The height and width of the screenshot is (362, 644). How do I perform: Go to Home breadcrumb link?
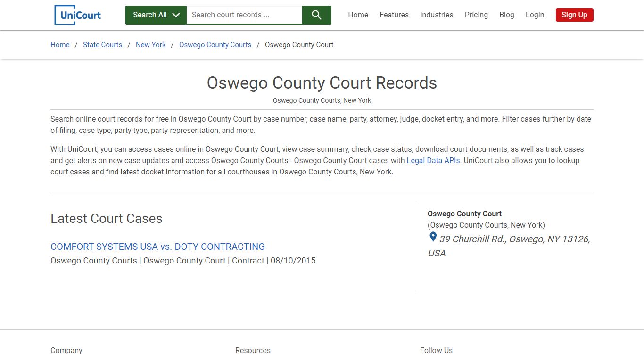tap(60, 45)
